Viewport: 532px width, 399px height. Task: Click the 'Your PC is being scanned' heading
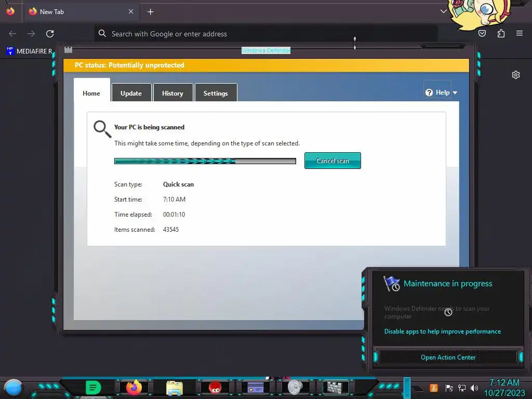click(x=149, y=127)
